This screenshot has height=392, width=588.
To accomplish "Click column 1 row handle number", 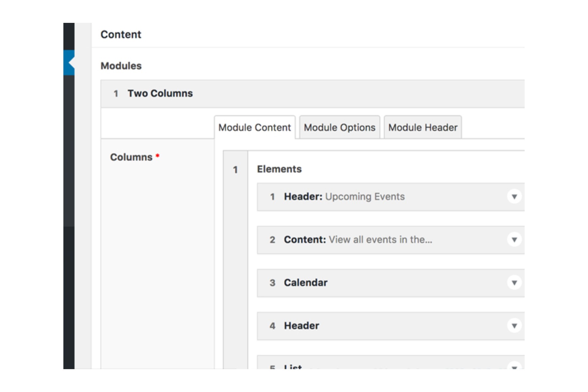I will click(235, 170).
